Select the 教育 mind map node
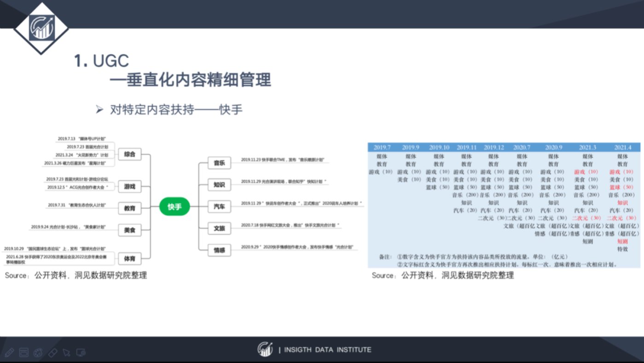This screenshot has height=363, width=644. [130, 208]
